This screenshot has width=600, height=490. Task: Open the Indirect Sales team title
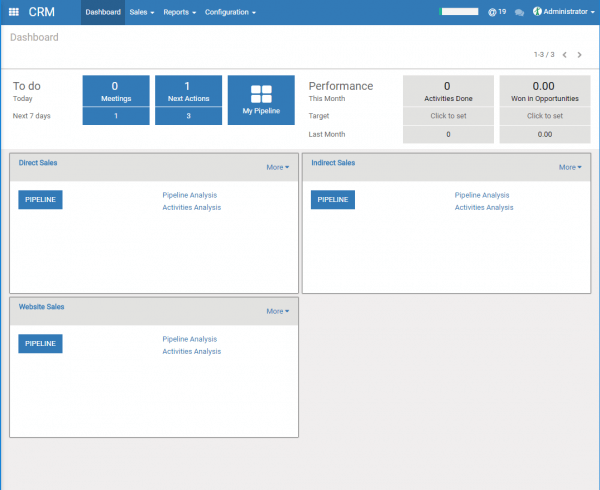point(333,163)
